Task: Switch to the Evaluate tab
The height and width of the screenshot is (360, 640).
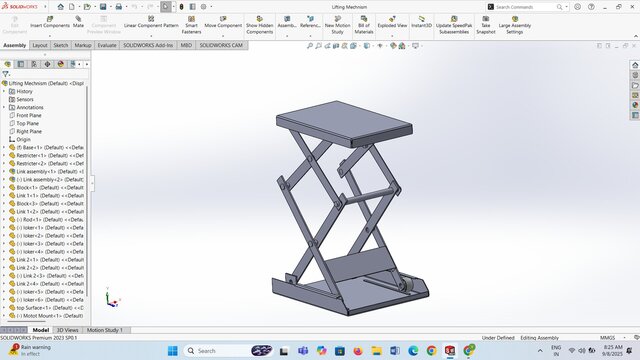Action: tap(107, 45)
